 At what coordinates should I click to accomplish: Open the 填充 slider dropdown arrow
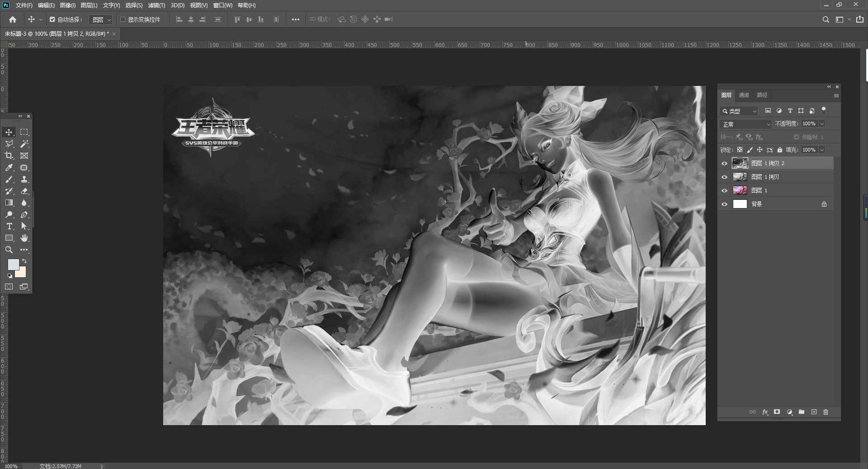pos(822,150)
